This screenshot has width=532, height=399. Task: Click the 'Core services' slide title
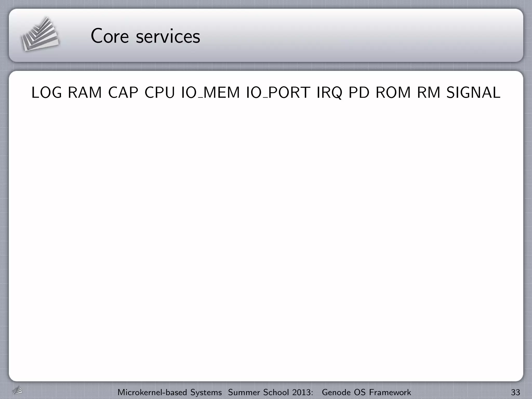[x=145, y=36]
